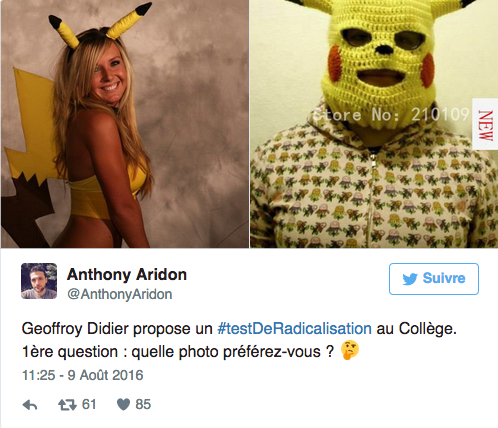The height and width of the screenshot is (428, 498).
Task: Click the retweet icon
Action: coord(67,405)
